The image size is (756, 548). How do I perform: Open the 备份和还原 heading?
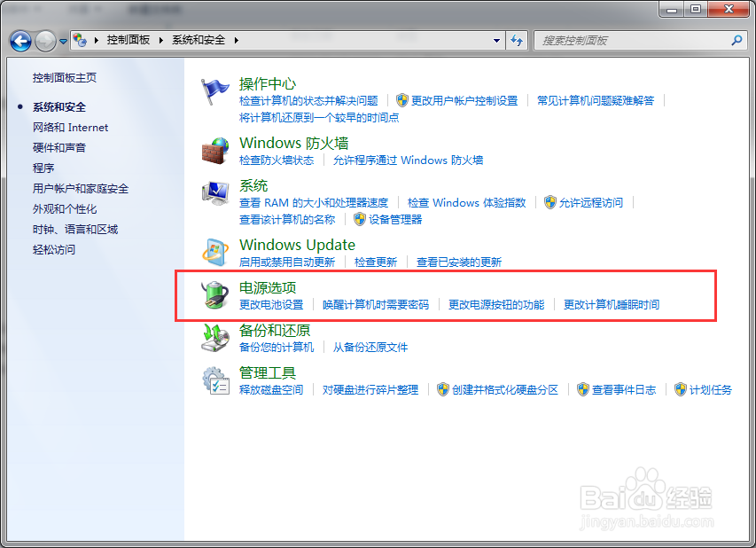coord(275,331)
